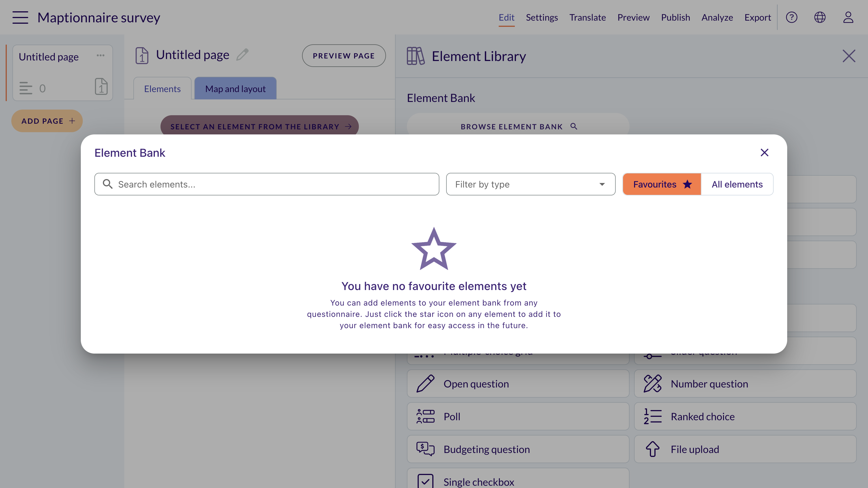This screenshot has width=868, height=488.
Task: Switch to the Map and layout tab
Action: pyautogui.click(x=236, y=89)
